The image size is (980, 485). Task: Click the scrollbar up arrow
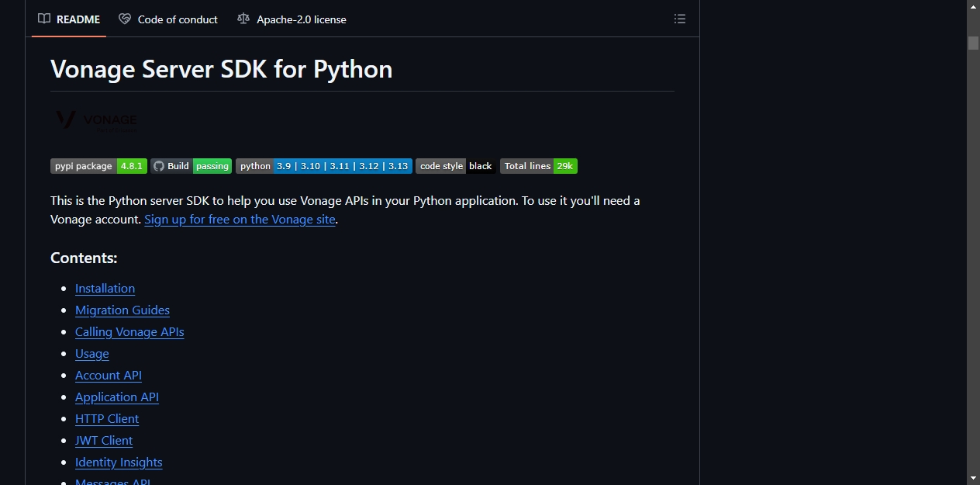[973, 6]
